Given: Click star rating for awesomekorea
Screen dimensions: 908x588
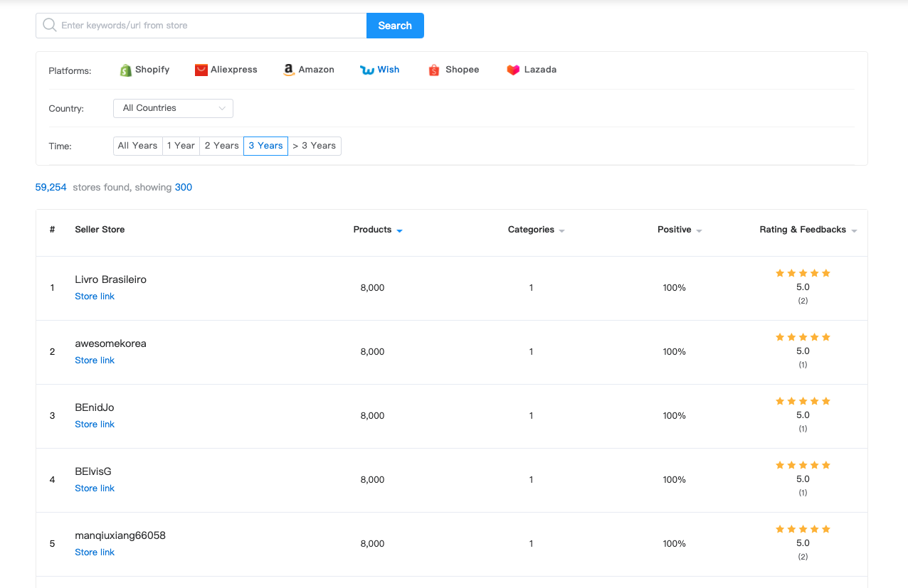Looking at the screenshot, I should (803, 337).
